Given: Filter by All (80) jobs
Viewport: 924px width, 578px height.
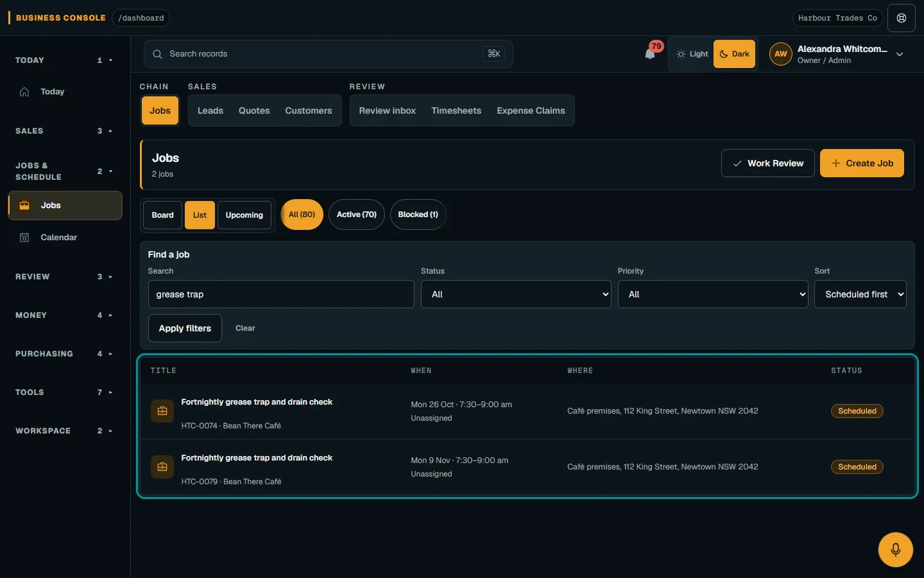Looking at the screenshot, I should pyautogui.click(x=302, y=215).
